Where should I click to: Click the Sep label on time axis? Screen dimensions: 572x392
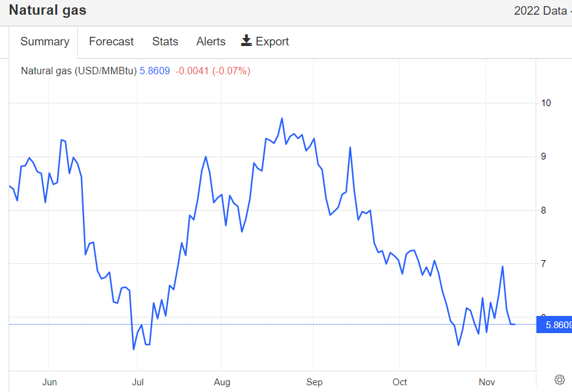click(x=314, y=382)
